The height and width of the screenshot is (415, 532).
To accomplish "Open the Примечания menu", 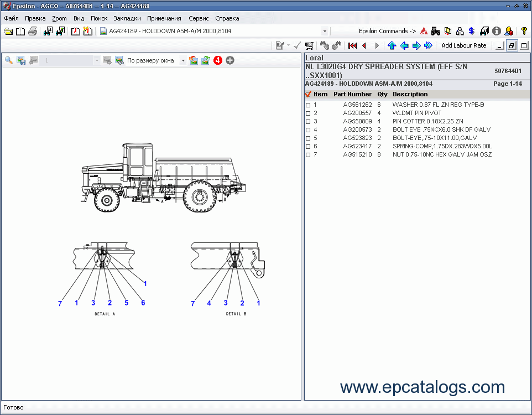I will [x=164, y=18].
